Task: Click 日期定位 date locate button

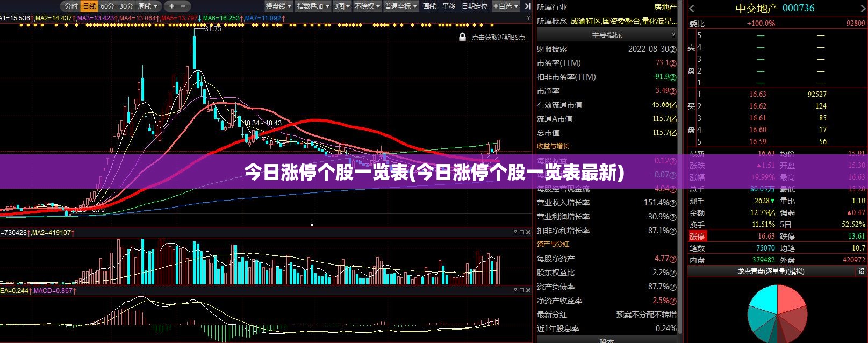Action: pos(474,6)
